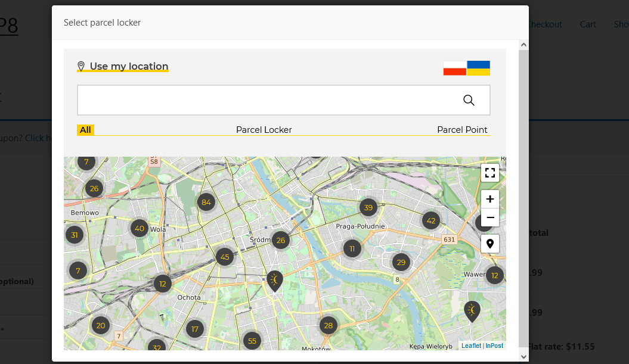Viewport: 629px width, 364px height.
Task: Open the Leaflet attribution link
Action: point(471,346)
